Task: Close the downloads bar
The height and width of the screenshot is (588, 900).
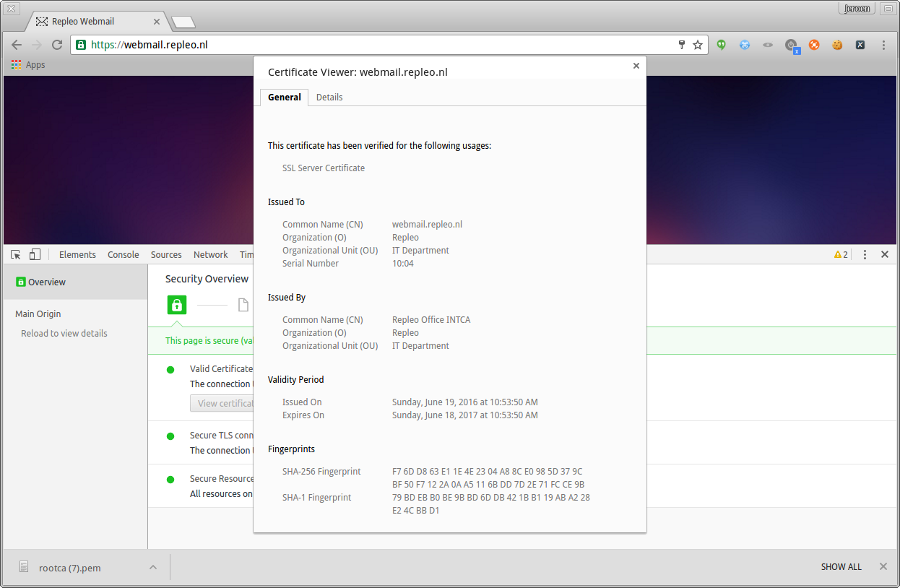Action: (883, 567)
